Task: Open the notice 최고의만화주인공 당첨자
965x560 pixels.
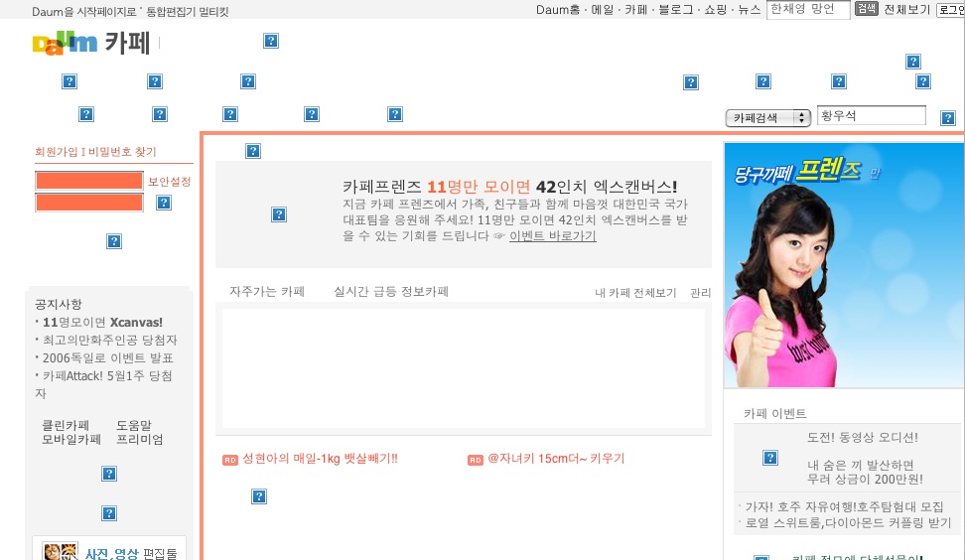Action: click(109, 340)
